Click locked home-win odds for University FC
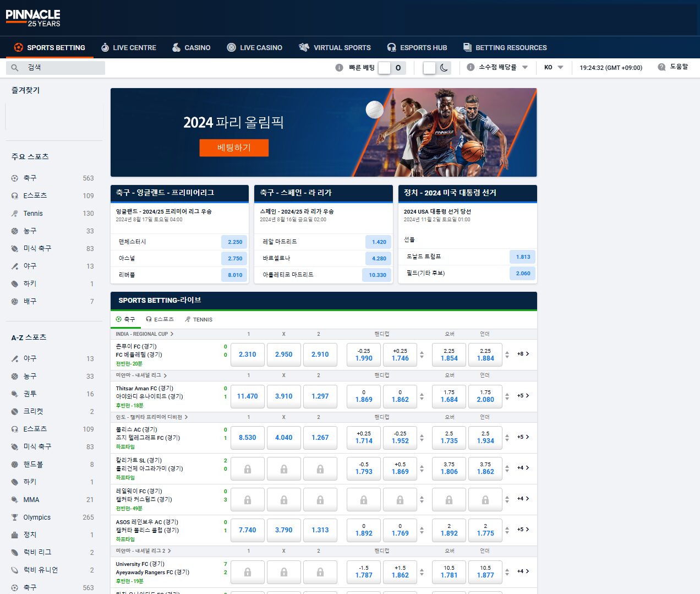This screenshot has width=700, height=594. point(248,572)
